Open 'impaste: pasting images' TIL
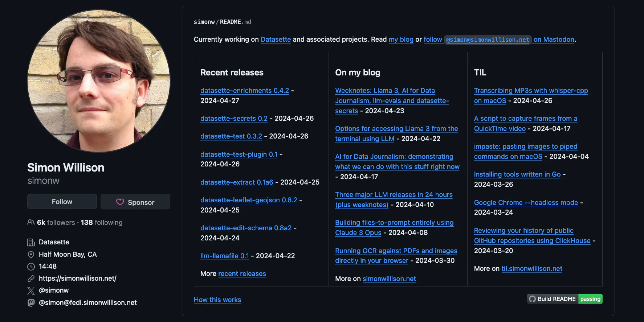644x322 pixels. 525,152
